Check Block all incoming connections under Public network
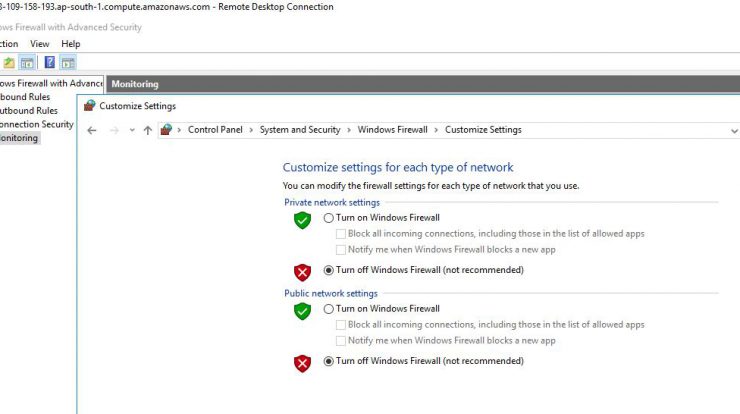 click(x=341, y=325)
